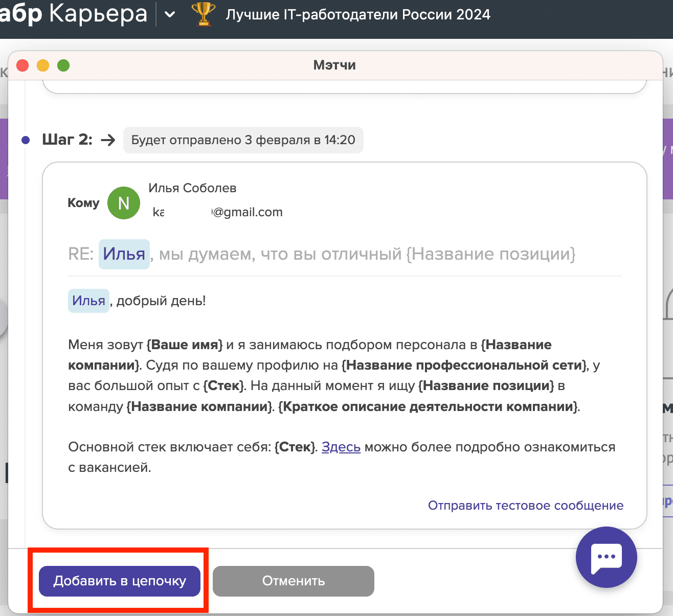Follow the Здесь vacancy link
Viewport: 673px width, 616px height.
pyautogui.click(x=341, y=447)
